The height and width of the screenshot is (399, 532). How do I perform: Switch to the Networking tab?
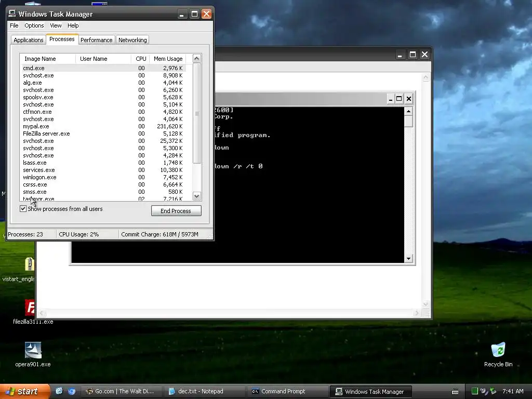[x=132, y=40]
